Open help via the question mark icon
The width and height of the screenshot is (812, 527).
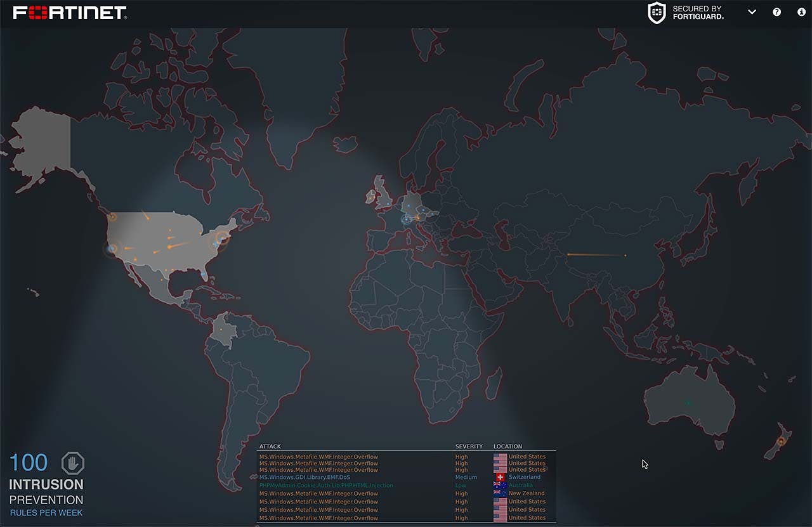(777, 12)
